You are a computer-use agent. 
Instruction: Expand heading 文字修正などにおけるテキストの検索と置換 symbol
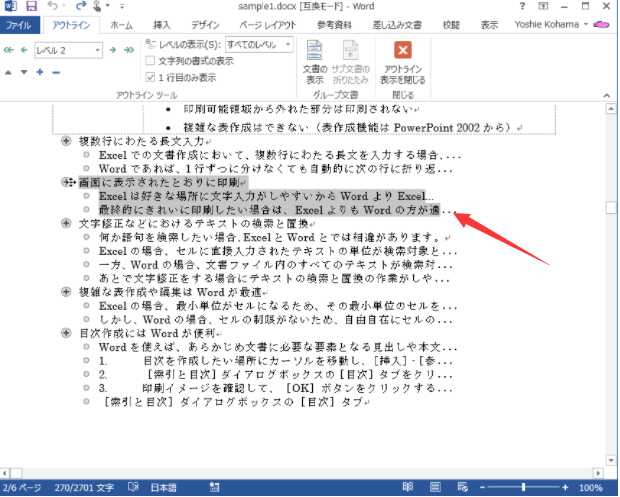coord(66,223)
